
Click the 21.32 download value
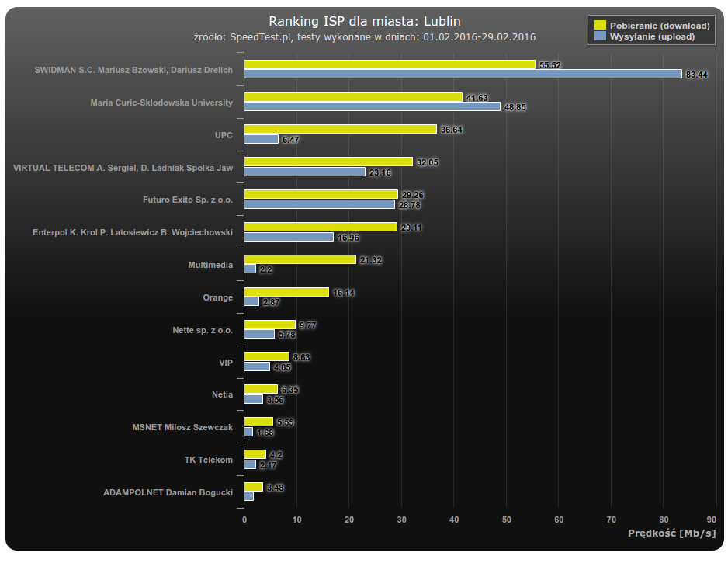click(370, 260)
